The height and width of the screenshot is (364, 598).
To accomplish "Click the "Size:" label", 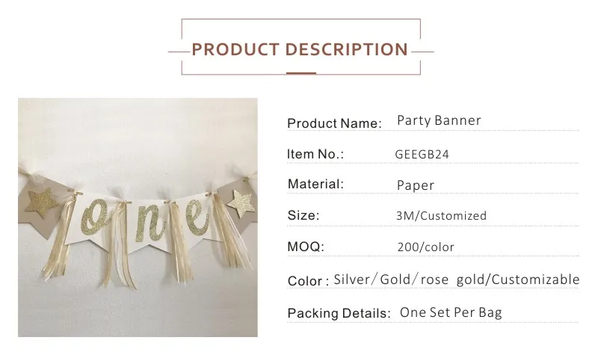I will tap(303, 215).
